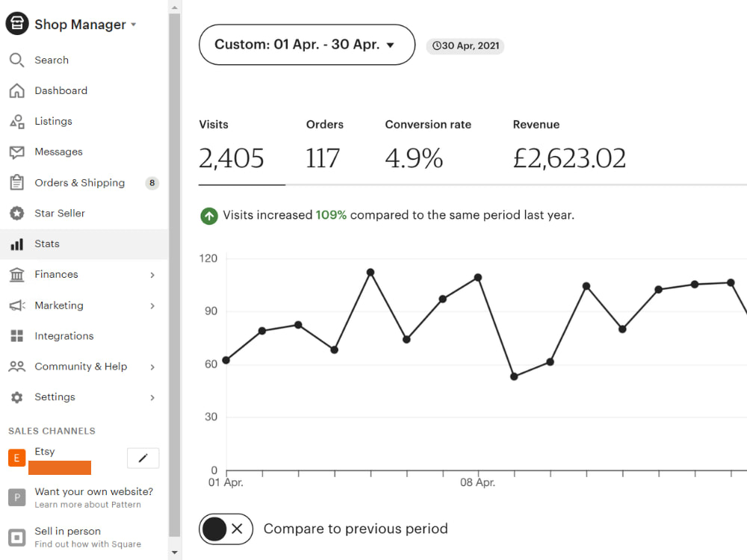Edit Etsy channel with pencil icon

(143, 458)
